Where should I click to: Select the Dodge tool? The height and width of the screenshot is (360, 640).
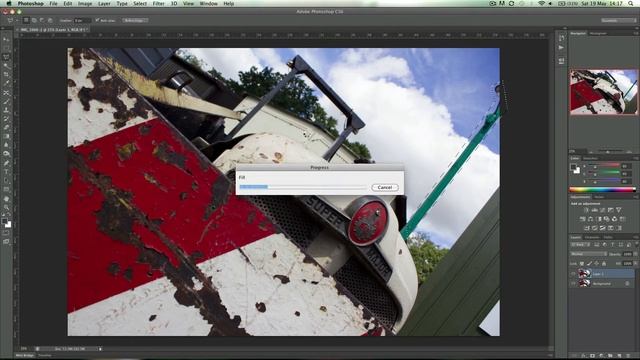tap(6, 154)
